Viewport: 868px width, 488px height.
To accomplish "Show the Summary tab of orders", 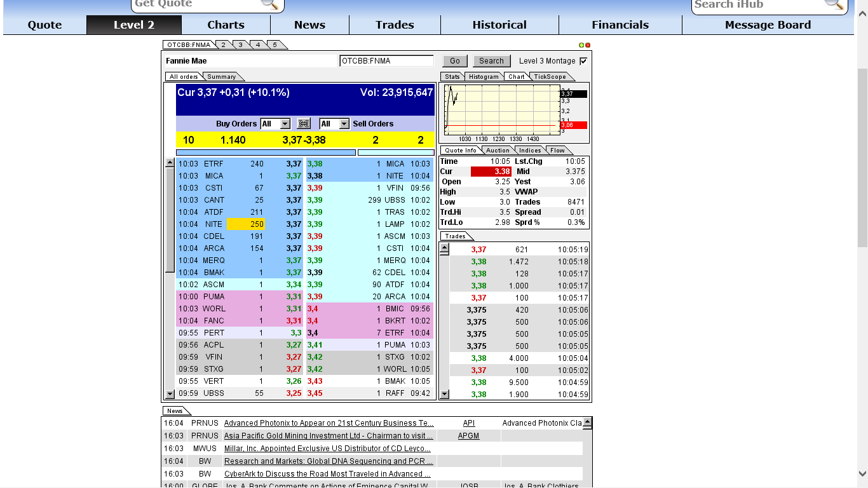I will point(222,77).
